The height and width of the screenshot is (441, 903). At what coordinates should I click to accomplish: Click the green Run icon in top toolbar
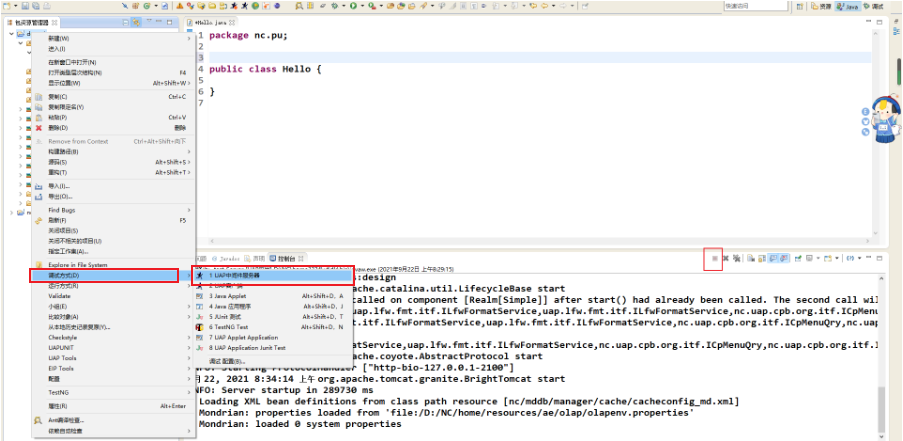[x=354, y=6]
